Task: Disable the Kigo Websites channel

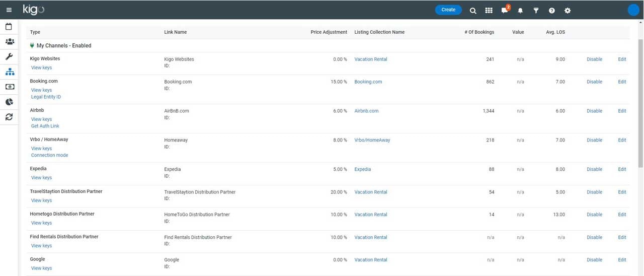Action: tap(594, 59)
